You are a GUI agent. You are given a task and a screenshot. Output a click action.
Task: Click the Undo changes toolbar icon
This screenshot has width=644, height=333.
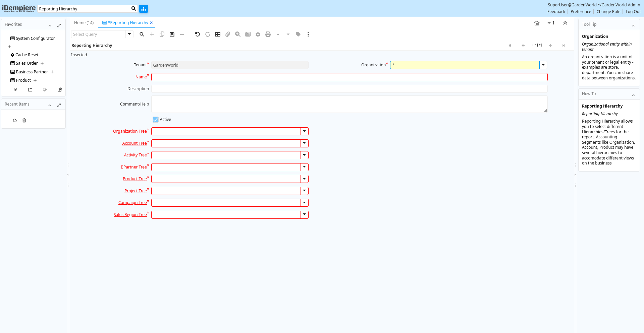pos(197,34)
